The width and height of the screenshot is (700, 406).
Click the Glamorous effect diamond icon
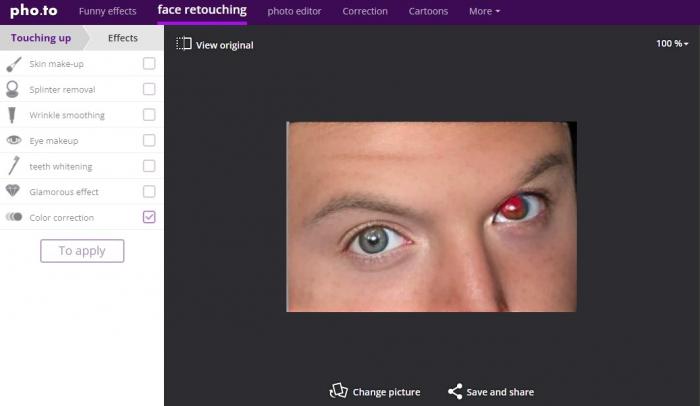(x=14, y=192)
